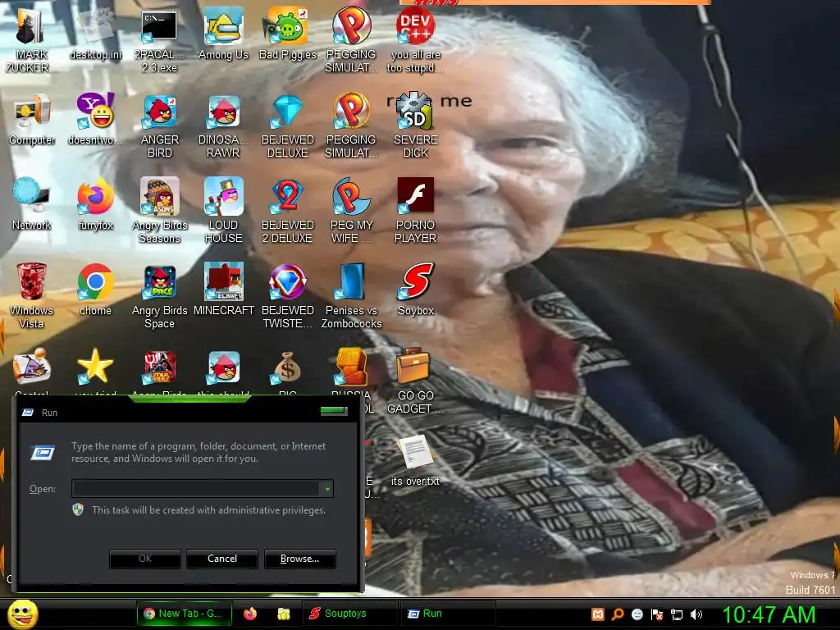Screen dimensions: 840x630
Task: Click the OK button in Run dialog
Action: [x=145, y=558]
